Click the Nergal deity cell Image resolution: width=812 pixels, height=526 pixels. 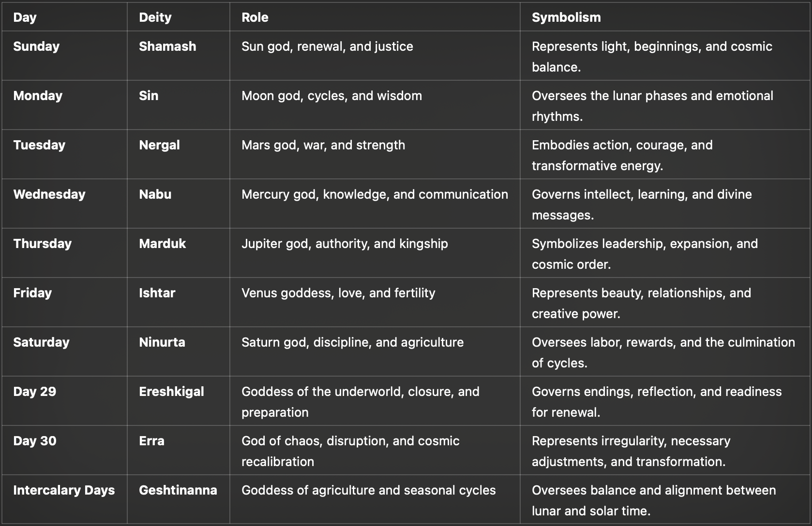[x=159, y=145]
